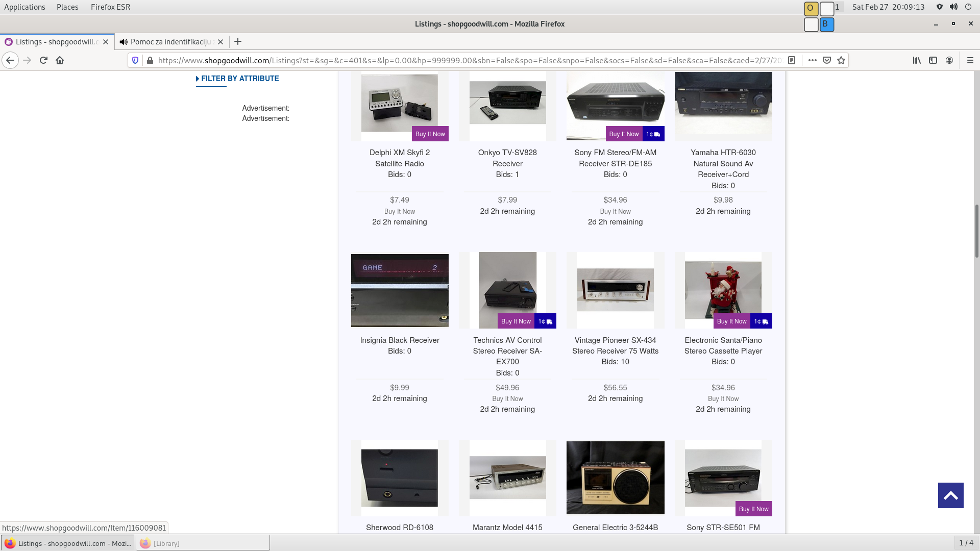Select the Library window in taskbar

click(203, 543)
